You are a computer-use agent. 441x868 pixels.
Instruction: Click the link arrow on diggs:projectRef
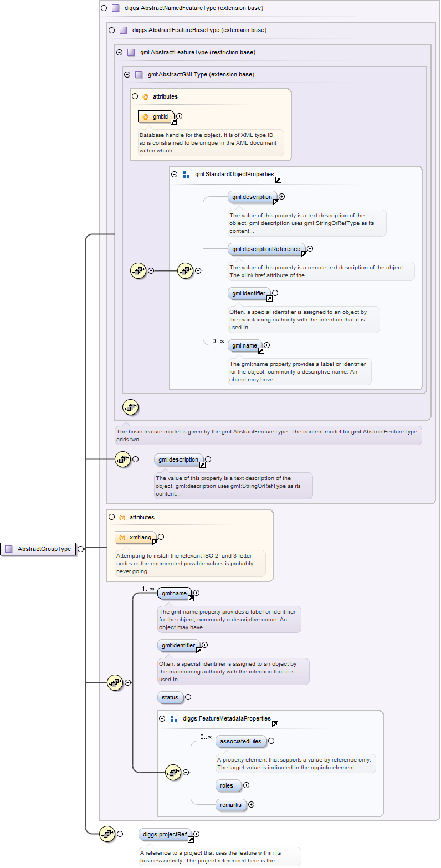point(191,839)
